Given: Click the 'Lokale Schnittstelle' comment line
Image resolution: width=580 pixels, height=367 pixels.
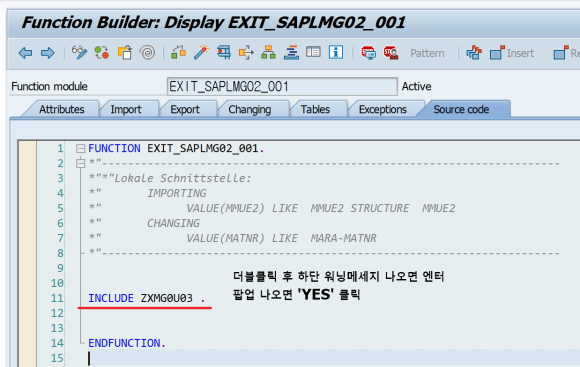Looking at the screenshot, I should click(170, 178).
